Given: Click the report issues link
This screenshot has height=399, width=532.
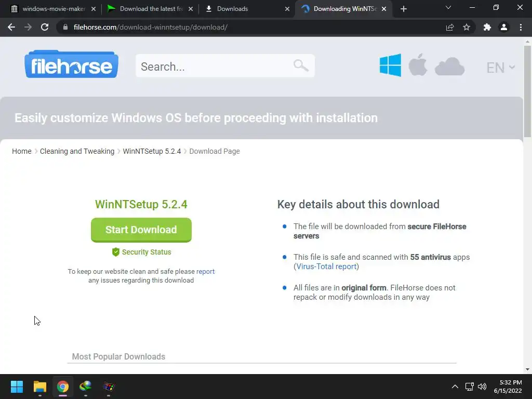Looking at the screenshot, I should point(205,271).
